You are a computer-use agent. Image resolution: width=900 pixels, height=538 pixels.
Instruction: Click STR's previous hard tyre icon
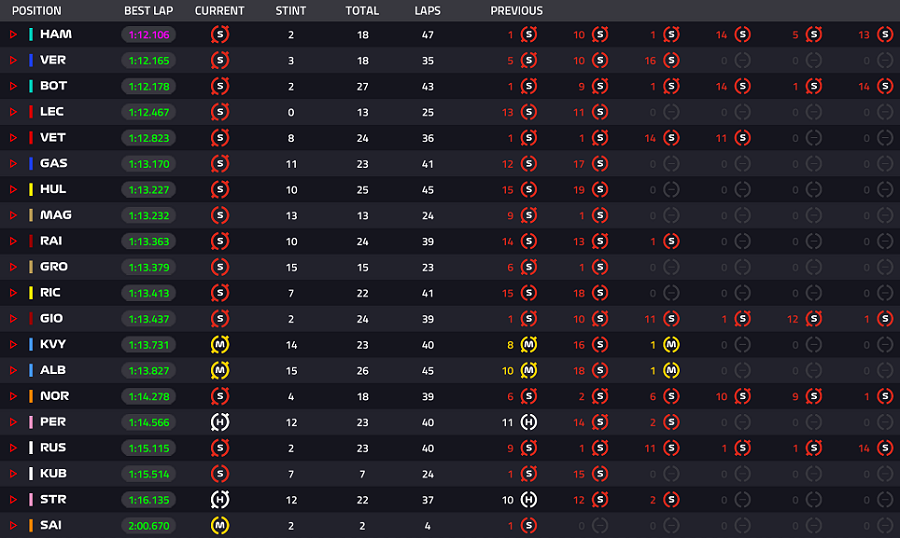coord(529,500)
